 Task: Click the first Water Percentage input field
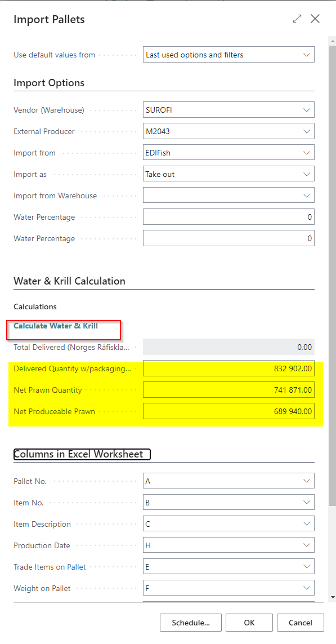pyautogui.click(x=229, y=216)
